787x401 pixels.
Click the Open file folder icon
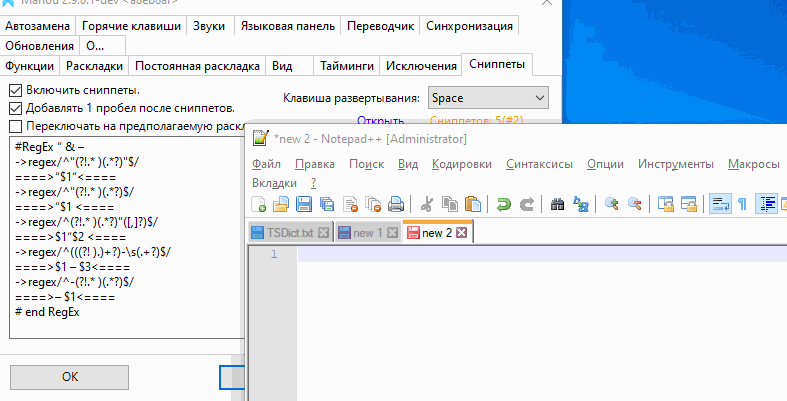click(281, 204)
